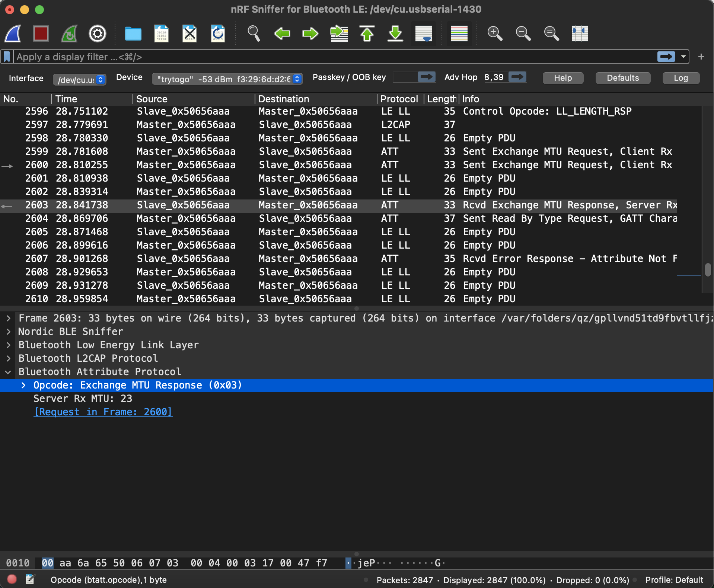The image size is (714, 588).
Task: Select hex byte 00 highlighted in bytes pane
Action: pyautogui.click(x=47, y=563)
